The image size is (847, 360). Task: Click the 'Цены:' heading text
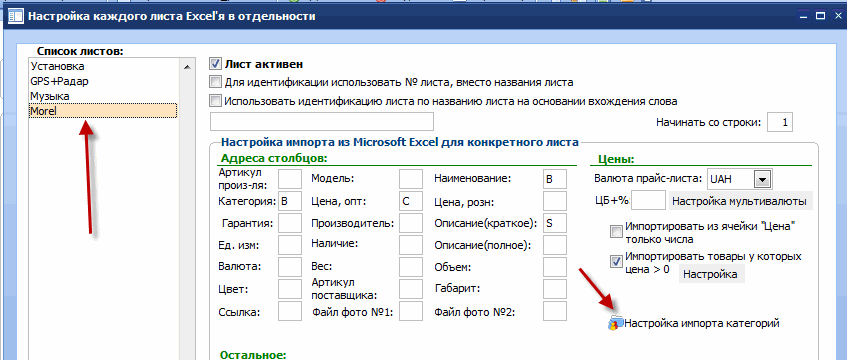coord(616,159)
